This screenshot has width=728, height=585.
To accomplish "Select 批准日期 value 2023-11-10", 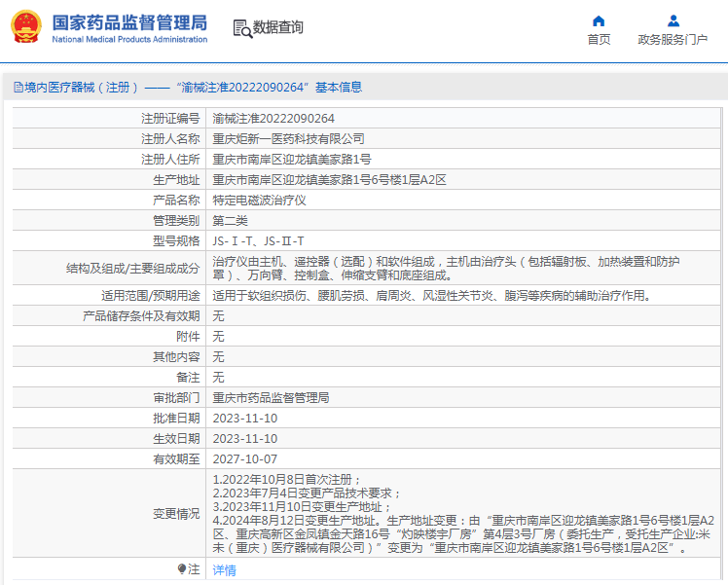I will click(x=244, y=419).
